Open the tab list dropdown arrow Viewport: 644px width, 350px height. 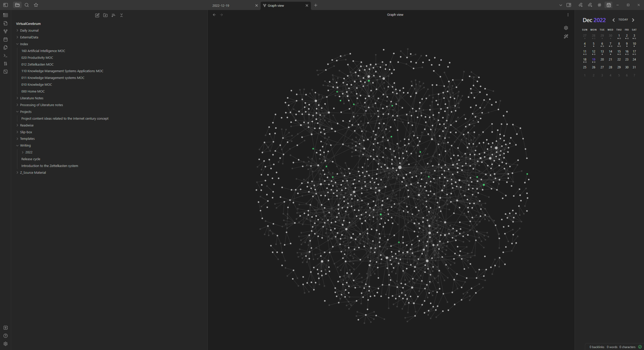click(x=560, y=5)
